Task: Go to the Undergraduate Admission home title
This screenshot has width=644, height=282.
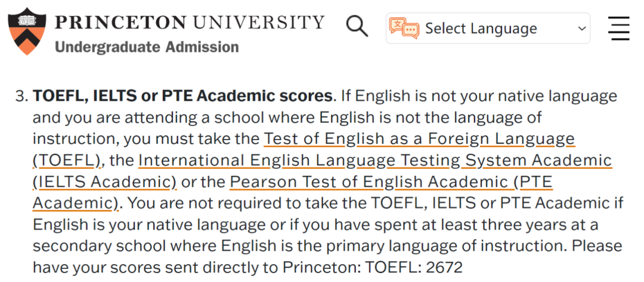Action: point(147,47)
